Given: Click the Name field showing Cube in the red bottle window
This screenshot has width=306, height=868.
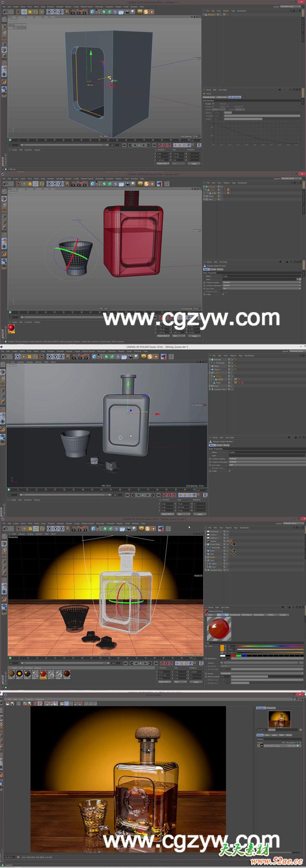Looking at the screenshot, I should [262, 276].
